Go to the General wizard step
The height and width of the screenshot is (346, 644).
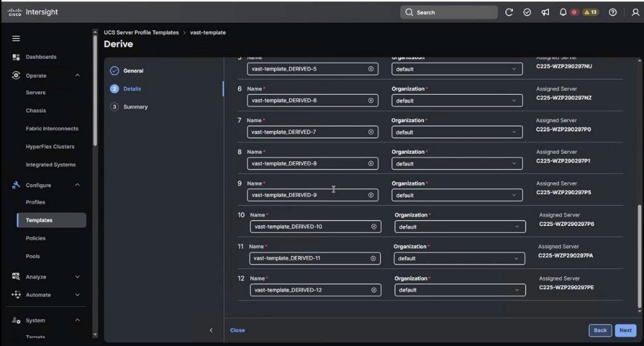[127, 71]
